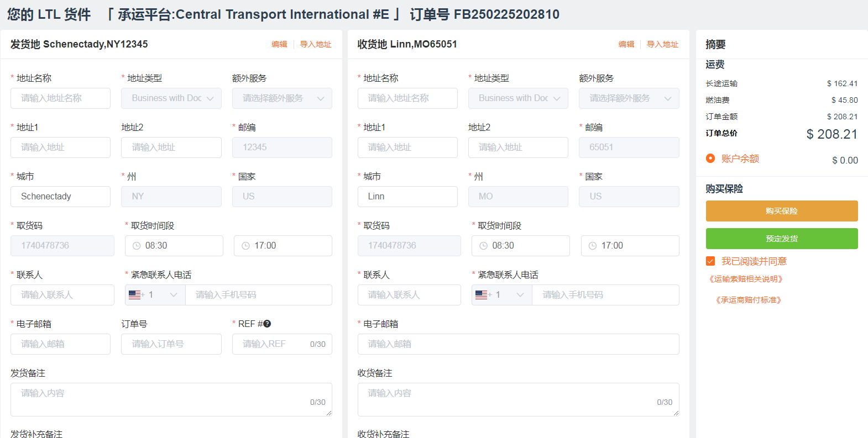Focus the destination 电子邮箱 input field
The width and height of the screenshot is (868, 438).
(x=519, y=344)
